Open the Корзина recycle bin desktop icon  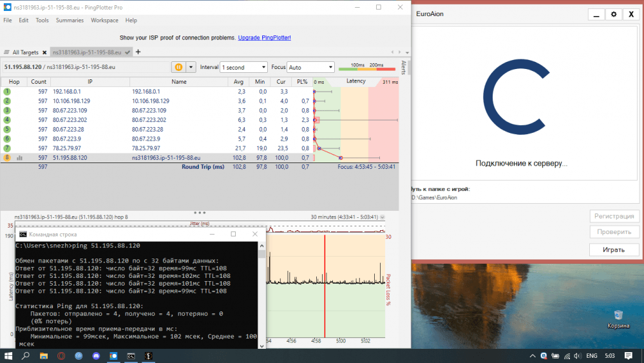pos(618,318)
